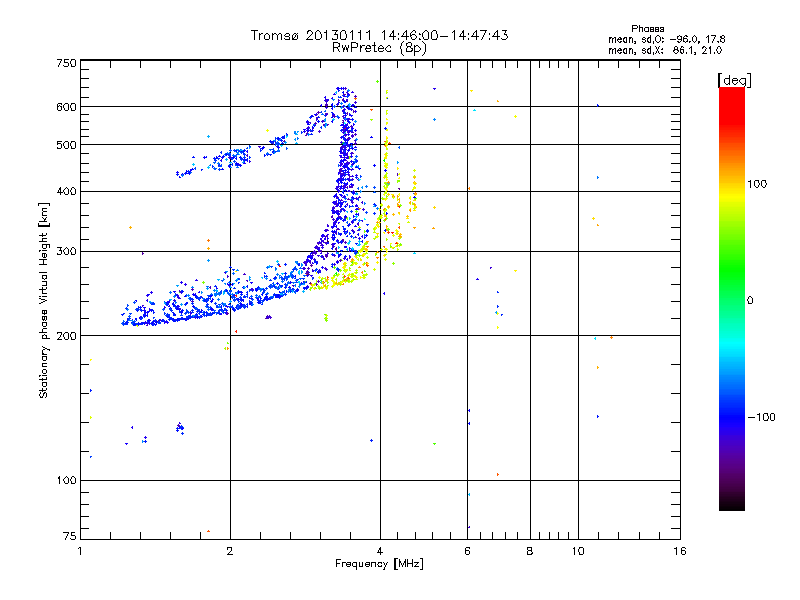Image resolution: width=800 pixels, height=600 pixels.
Task: Click the colorbar tick label "0"
Action: point(750,301)
